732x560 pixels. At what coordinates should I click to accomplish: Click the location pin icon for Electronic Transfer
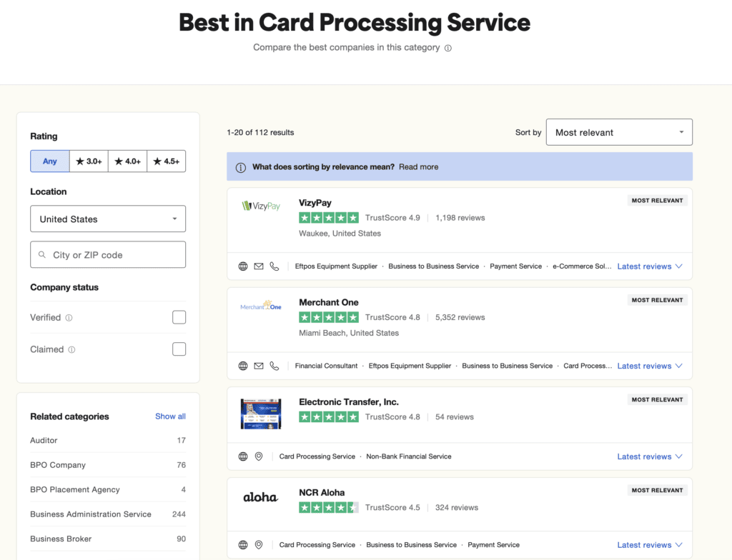[259, 456]
